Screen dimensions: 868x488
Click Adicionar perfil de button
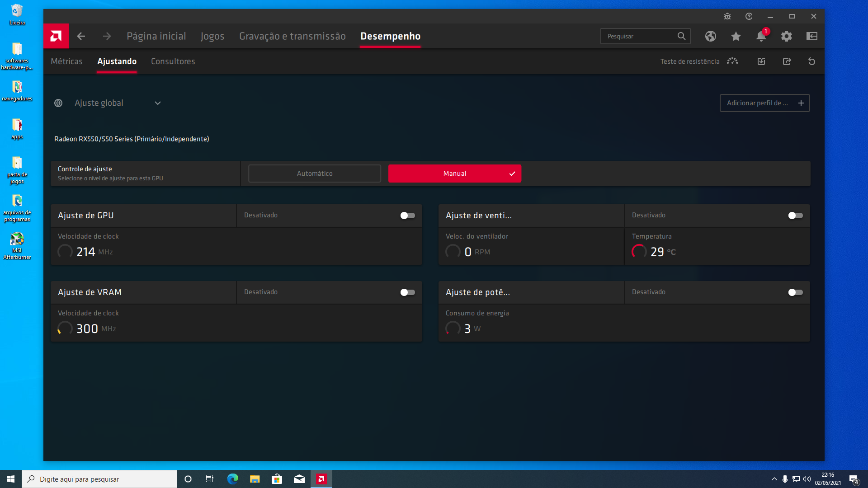click(x=764, y=103)
